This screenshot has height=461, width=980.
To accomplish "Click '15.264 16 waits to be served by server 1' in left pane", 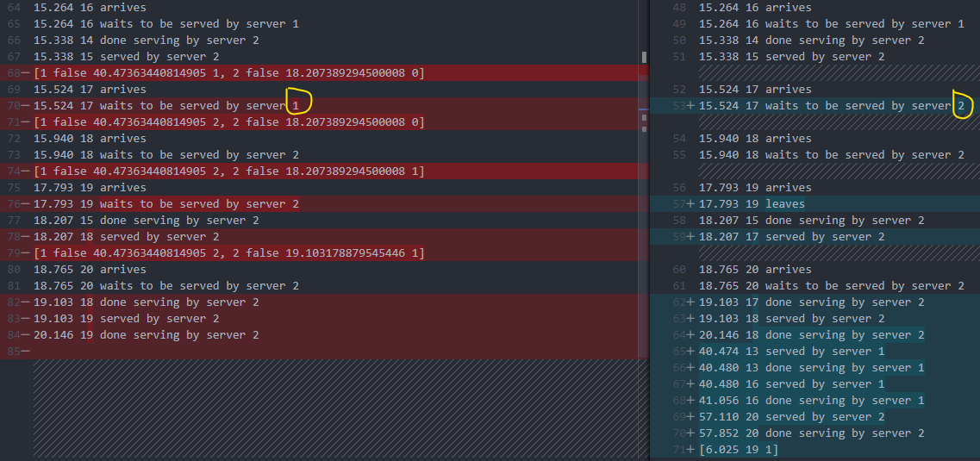I will (166, 24).
